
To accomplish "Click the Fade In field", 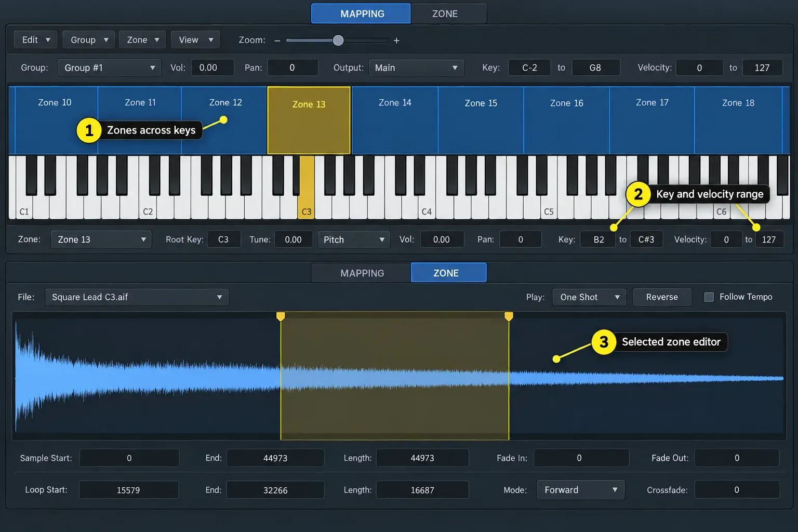I will click(581, 458).
